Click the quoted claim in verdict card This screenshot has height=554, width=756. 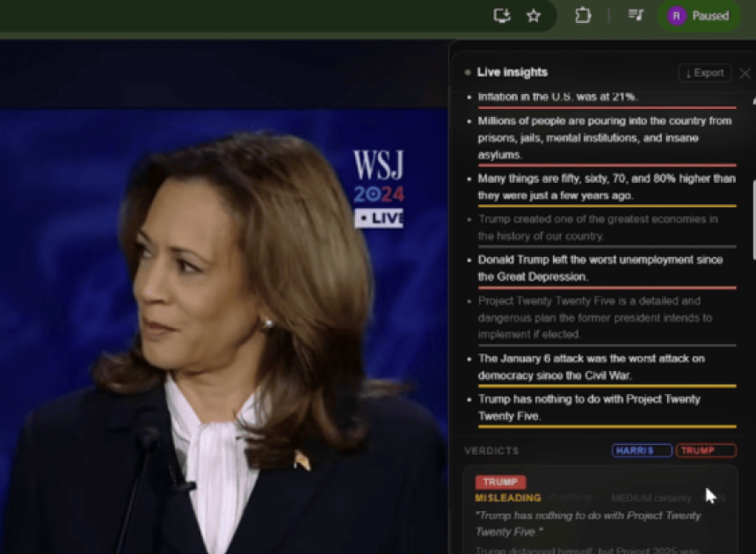pyautogui.click(x=588, y=523)
